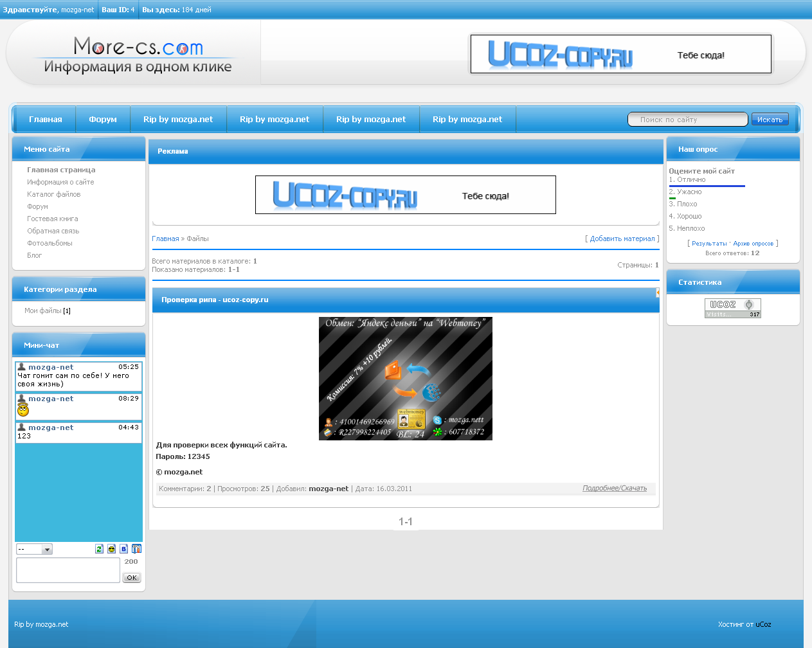The height and width of the screenshot is (648, 812).
Task: Click page number '1' next to Страницы
Action: (656, 265)
